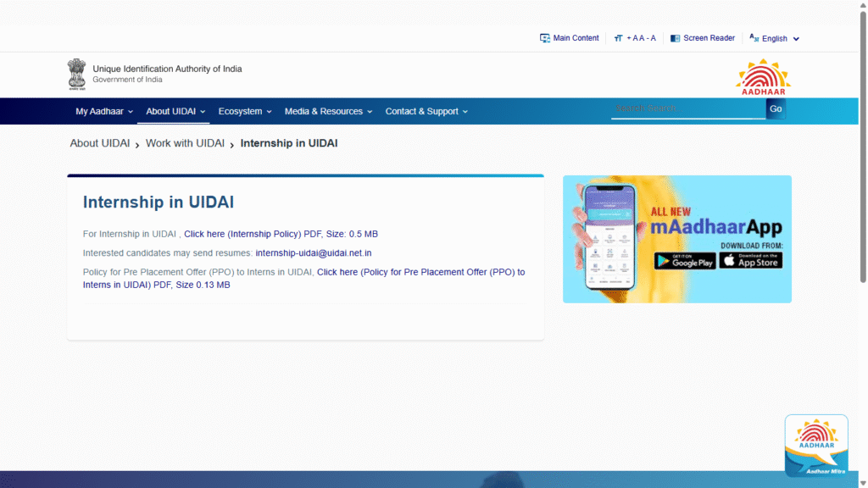Click the language translate icon

(754, 37)
